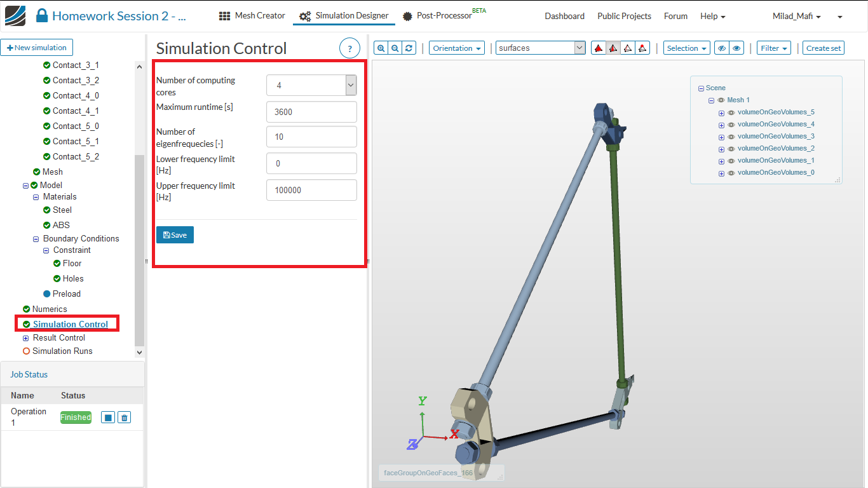Viewport: 868px width, 488px height.
Task: Open the Filter dropdown
Action: click(x=773, y=48)
